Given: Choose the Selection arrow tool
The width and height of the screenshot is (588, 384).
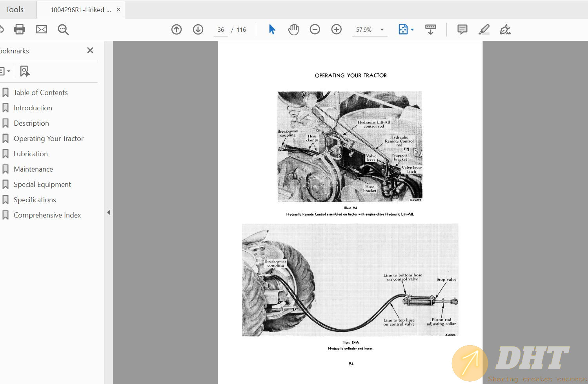Looking at the screenshot, I should click(x=272, y=29).
